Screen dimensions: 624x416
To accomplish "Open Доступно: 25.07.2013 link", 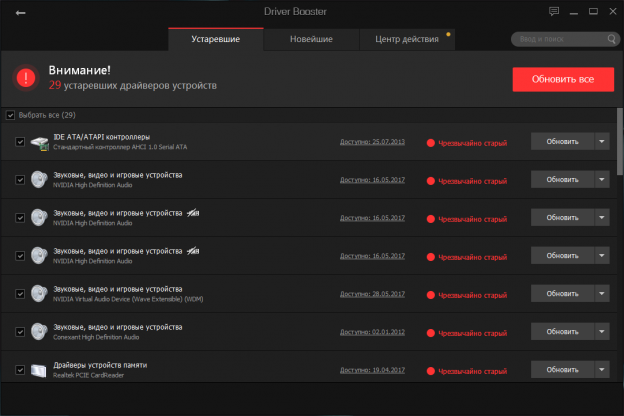I will [x=372, y=142].
